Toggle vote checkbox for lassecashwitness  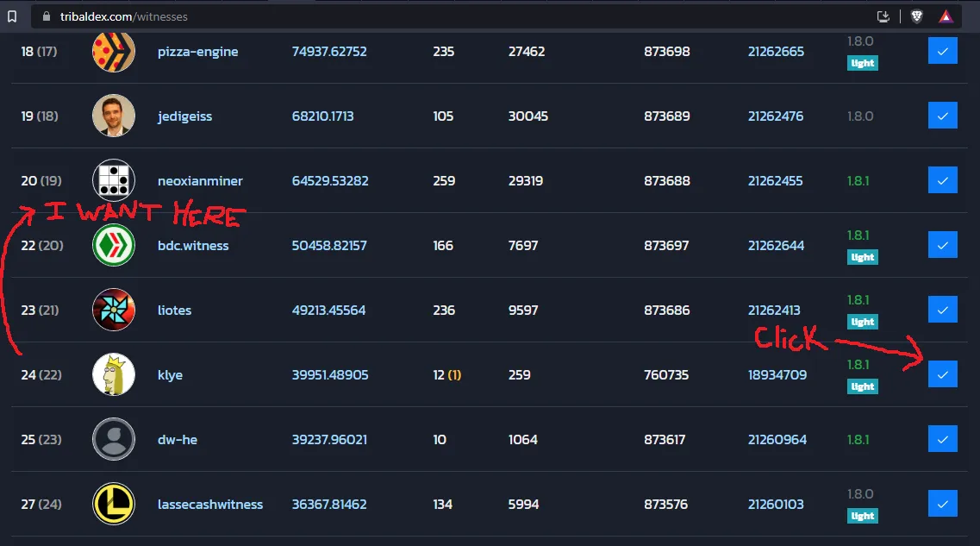click(942, 504)
